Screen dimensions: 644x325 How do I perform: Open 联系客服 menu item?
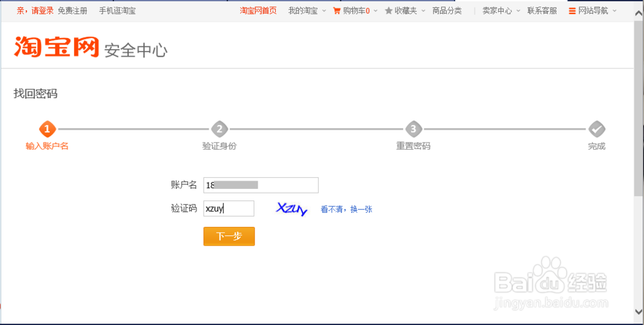[542, 11]
